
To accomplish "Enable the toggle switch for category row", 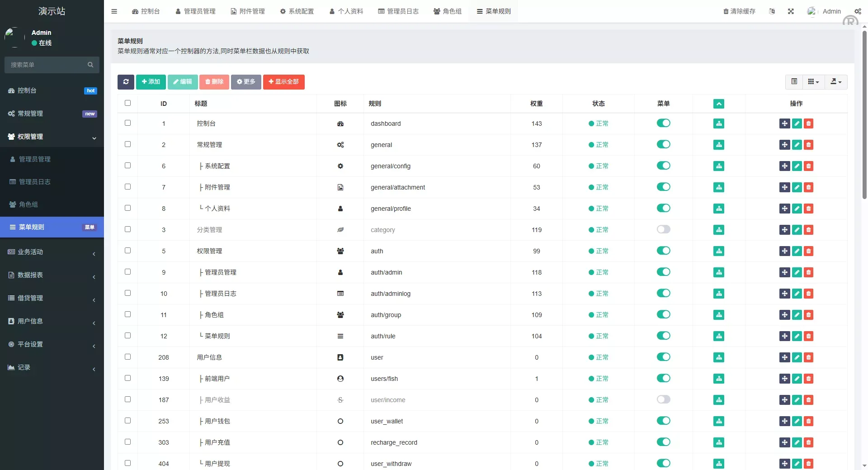I will (664, 229).
